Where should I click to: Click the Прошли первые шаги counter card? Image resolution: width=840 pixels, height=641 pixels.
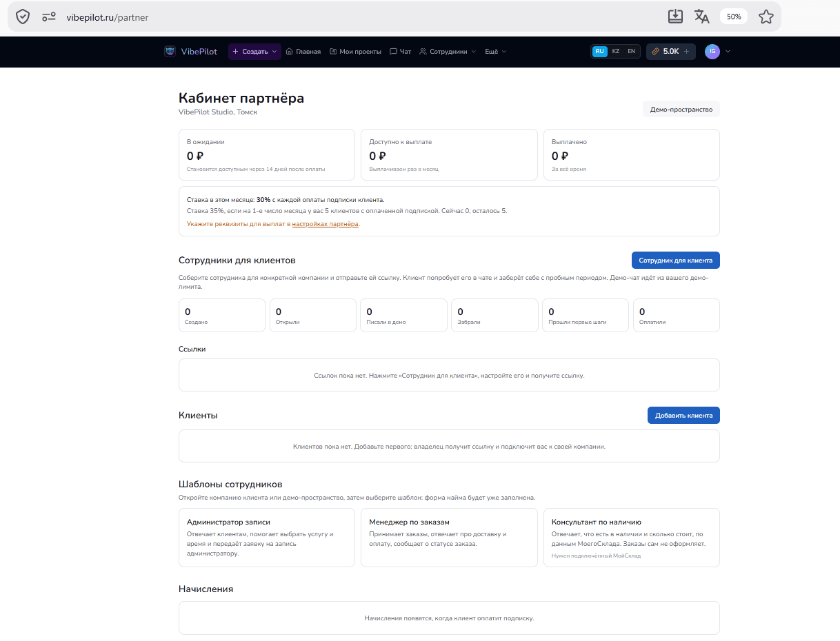click(586, 316)
